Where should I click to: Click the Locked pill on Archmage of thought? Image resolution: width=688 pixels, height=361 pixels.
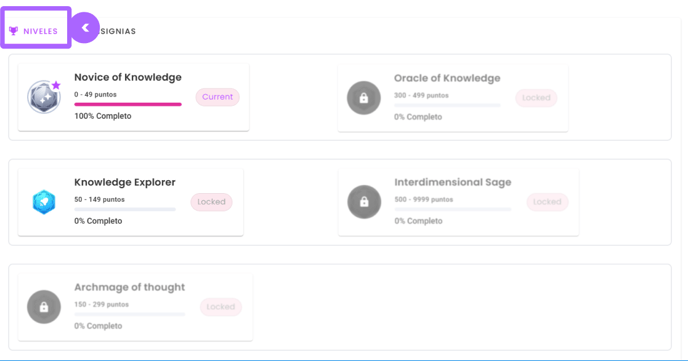click(x=221, y=307)
